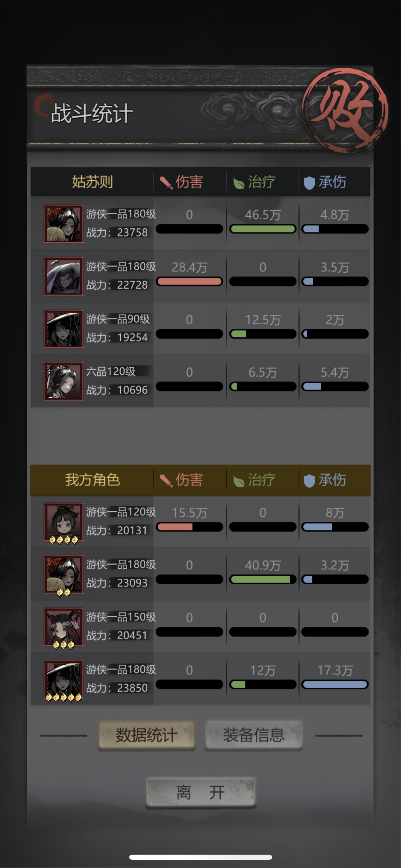Image resolution: width=401 pixels, height=868 pixels.
Task: Click the 姑苏则 team name header
Action: coord(92,182)
